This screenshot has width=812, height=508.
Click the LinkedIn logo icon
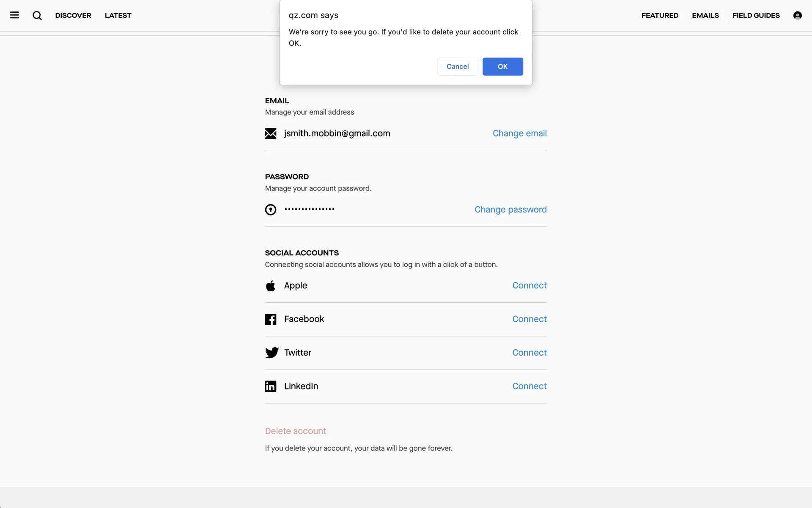(x=271, y=386)
